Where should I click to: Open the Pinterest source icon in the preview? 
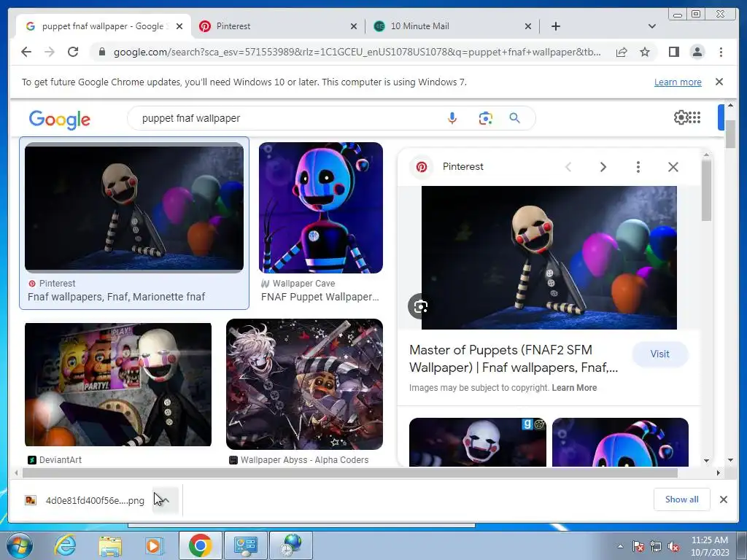click(x=422, y=167)
